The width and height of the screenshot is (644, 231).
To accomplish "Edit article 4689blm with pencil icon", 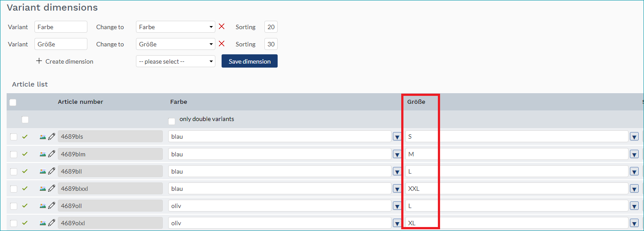I will tap(52, 154).
